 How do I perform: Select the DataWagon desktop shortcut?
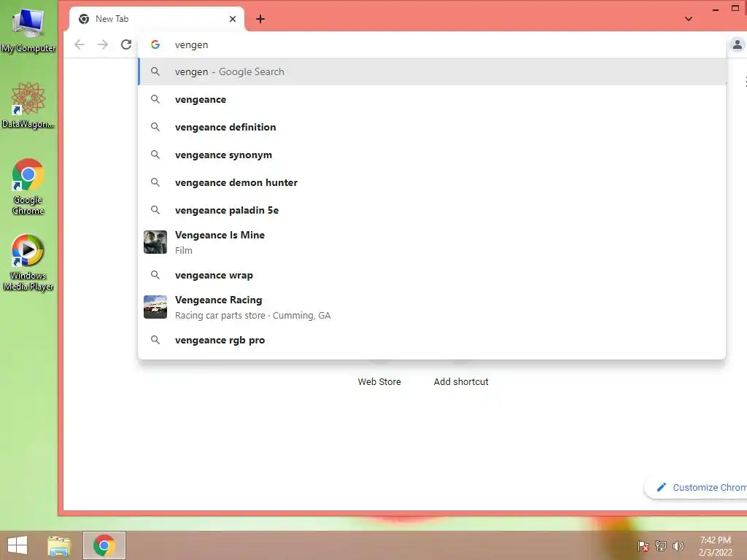[x=28, y=106]
